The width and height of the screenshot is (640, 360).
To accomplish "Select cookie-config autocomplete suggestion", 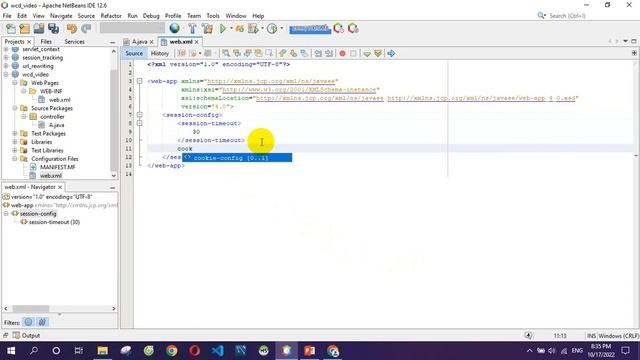I will [237, 158].
